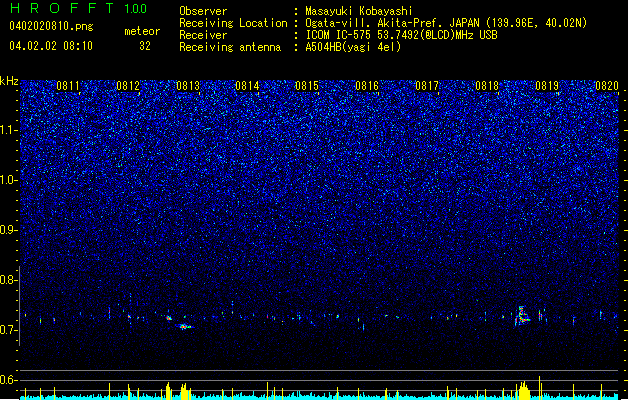Click the 0.6 kHz axis label
Image resolution: width=629 pixels, height=400 pixels.
[x=8, y=380]
